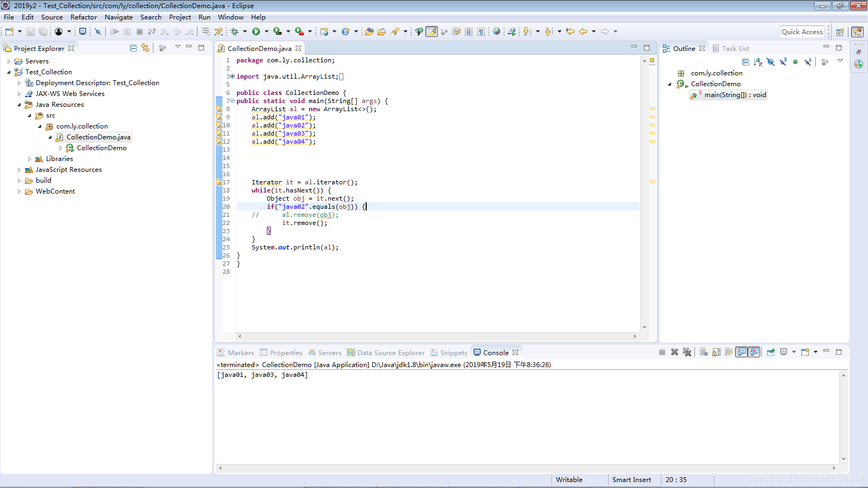The width and height of the screenshot is (868, 488).
Task: Click the Open Web Browser globe icon
Action: (496, 31)
